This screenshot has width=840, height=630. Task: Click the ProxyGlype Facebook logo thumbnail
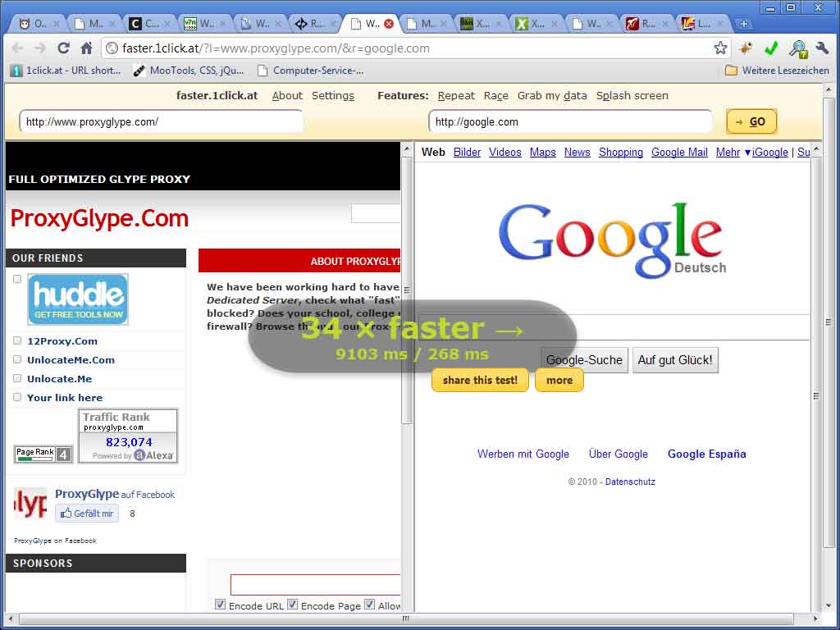(x=30, y=504)
